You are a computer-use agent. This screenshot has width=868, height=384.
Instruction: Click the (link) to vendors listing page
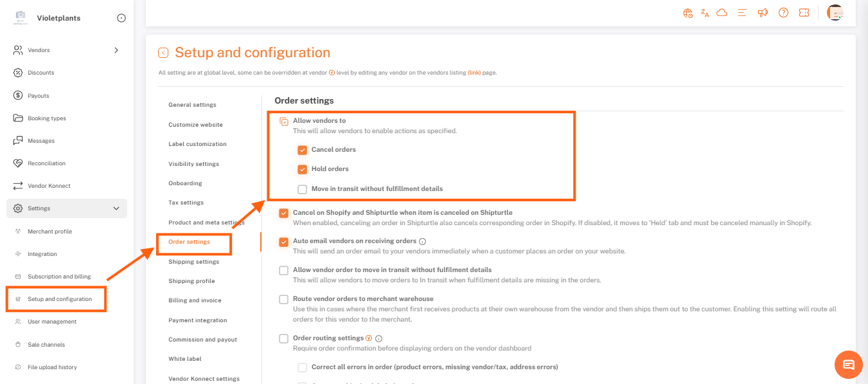tap(474, 73)
